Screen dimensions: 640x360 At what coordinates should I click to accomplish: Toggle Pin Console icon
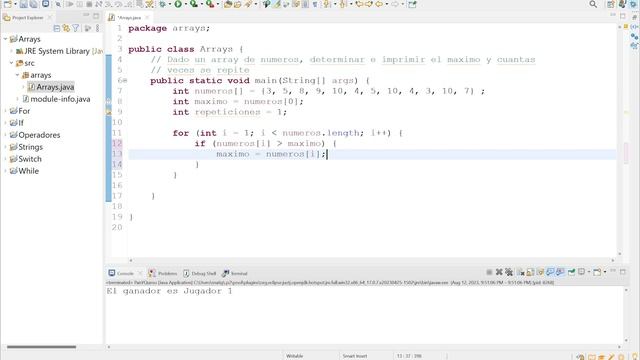click(x=571, y=272)
